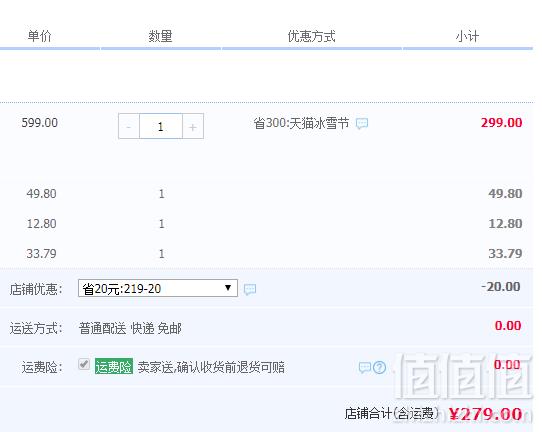Select the subtotal 299.00

coord(502,123)
